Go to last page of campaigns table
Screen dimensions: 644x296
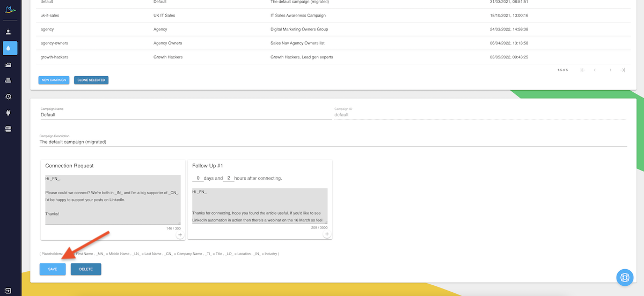point(623,70)
